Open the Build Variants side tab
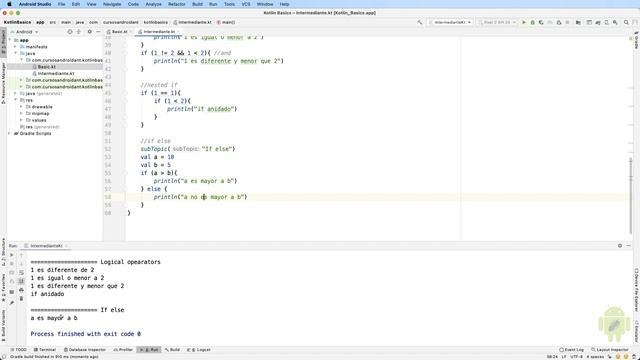 3,325
